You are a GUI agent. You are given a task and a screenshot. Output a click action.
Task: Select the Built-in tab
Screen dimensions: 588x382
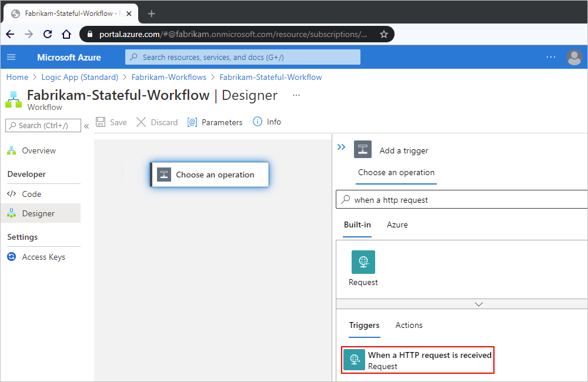[x=358, y=224]
